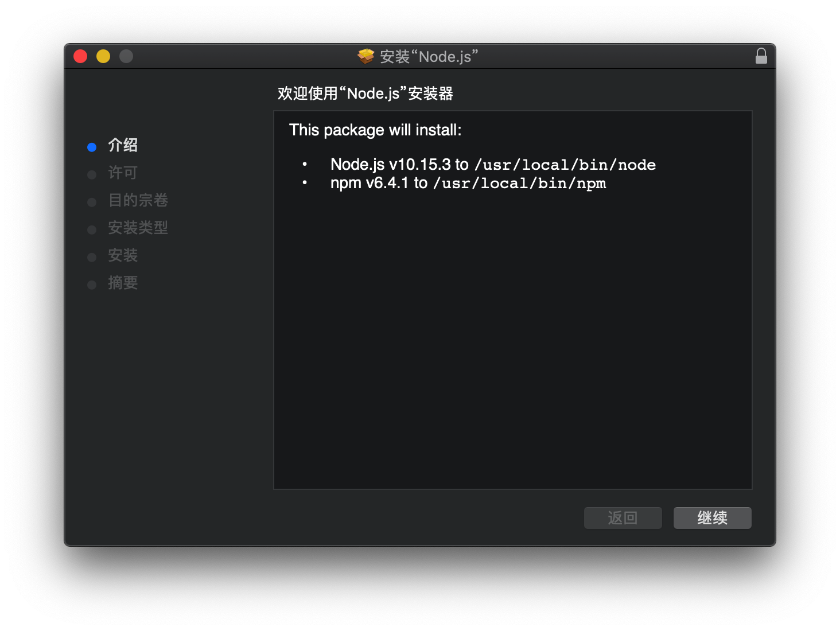Click the npm v6.4.1 install path line
The width and height of the screenshot is (840, 631).
pyautogui.click(x=468, y=183)
